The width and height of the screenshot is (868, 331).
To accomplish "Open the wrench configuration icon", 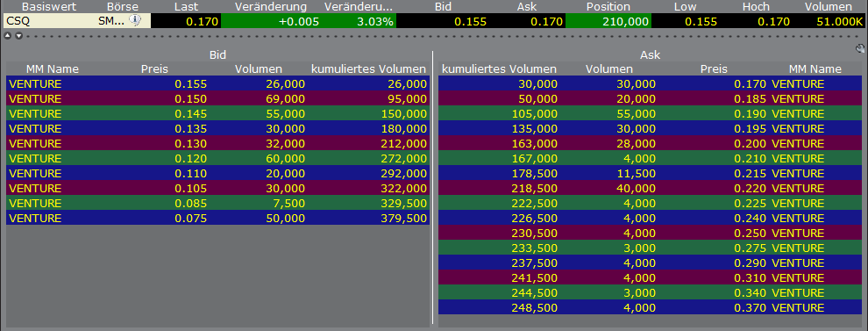I will (x=860, y=49).
